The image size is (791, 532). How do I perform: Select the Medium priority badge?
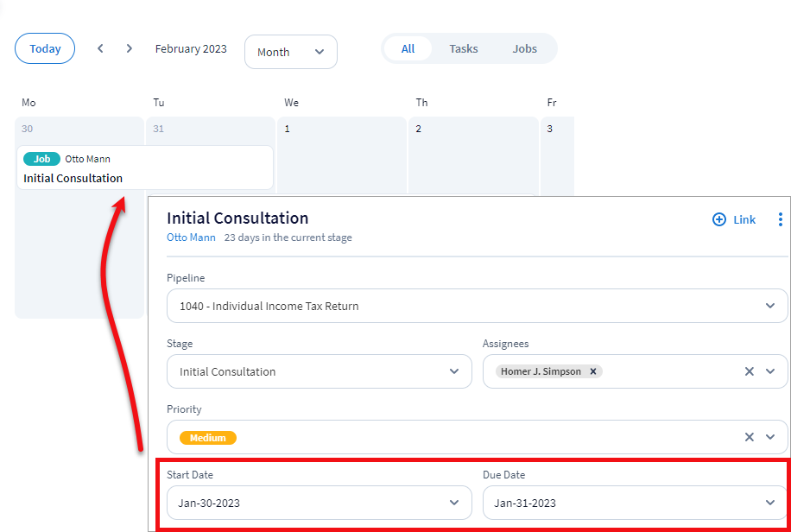(208, 438)
